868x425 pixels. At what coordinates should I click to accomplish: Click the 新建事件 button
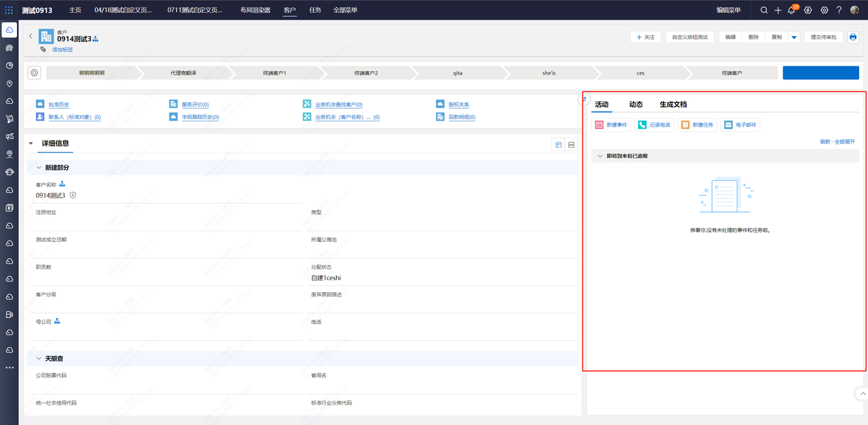click(611, 125)
